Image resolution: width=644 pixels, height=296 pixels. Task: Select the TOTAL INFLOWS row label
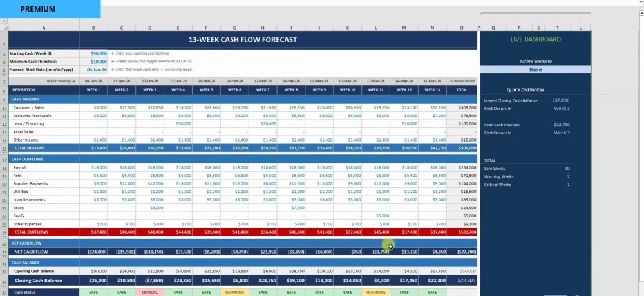[x=44, y=148]
